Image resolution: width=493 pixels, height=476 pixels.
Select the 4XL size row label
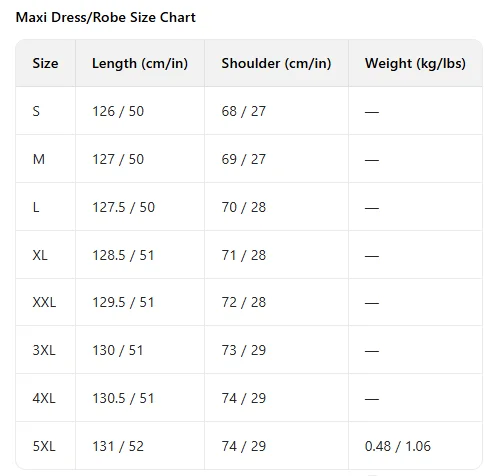(x=44, y=398)
